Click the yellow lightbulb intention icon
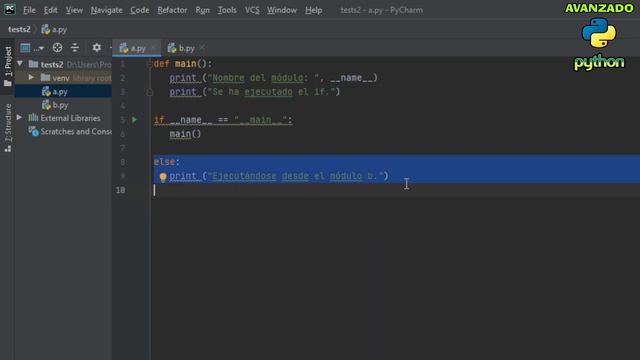This screenshot has height=360, width=640. tap(163, 176)
